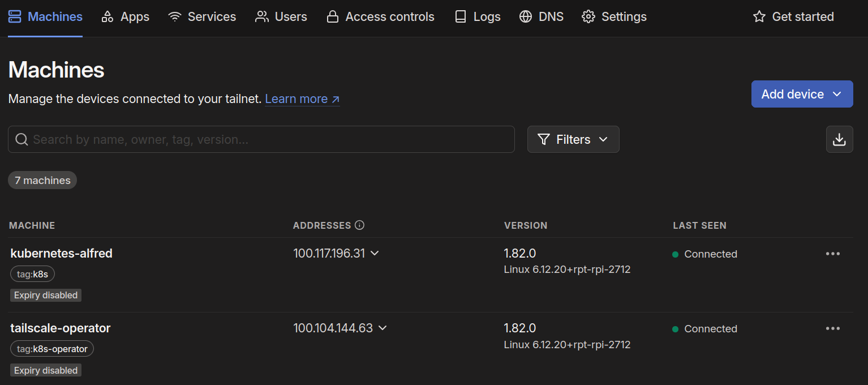Expand addresses for 100.104.144.63
This screenshot has height=385, width=868.
(383, 328)
